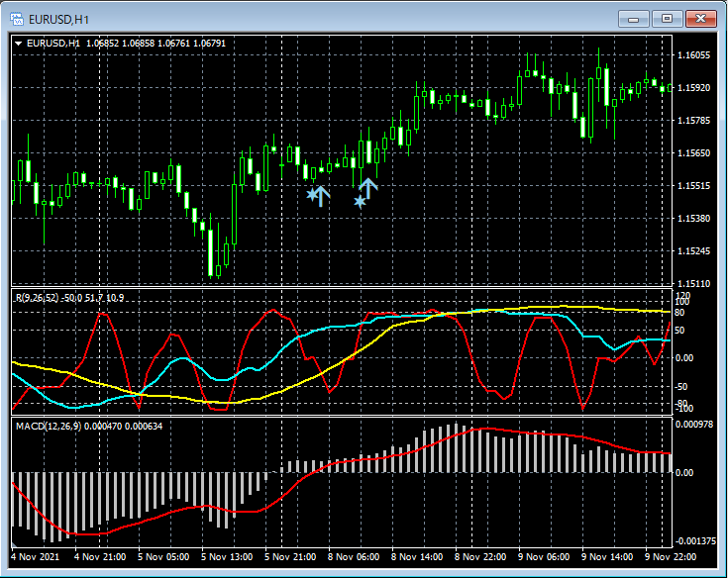Click the MACD zero level label 0.00
Viewport: 728px width, 578px height.
pyautogui.click(x=684, y=473)
